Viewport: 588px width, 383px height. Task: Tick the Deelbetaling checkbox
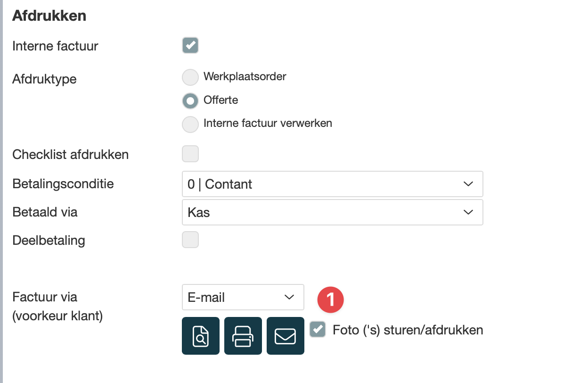click(190, 240)
